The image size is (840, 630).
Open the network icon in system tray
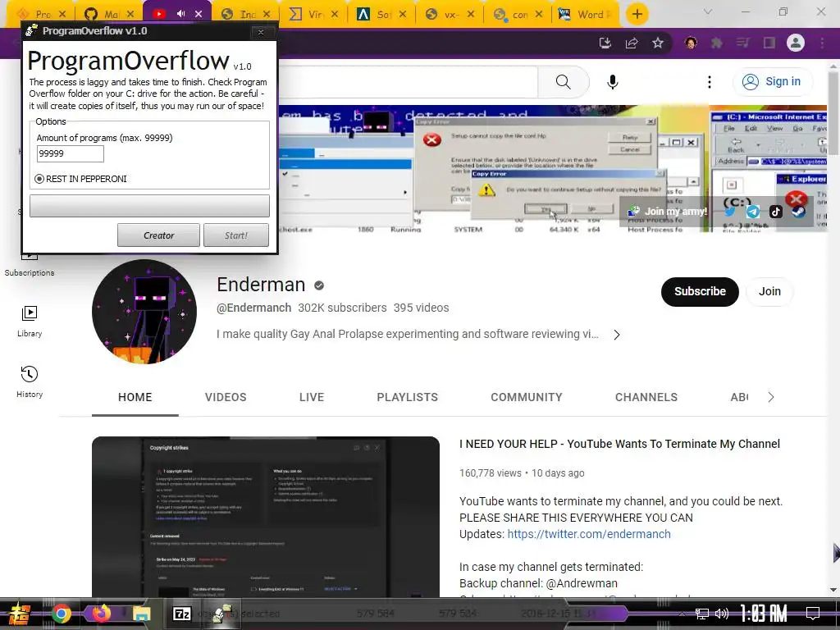702,614
